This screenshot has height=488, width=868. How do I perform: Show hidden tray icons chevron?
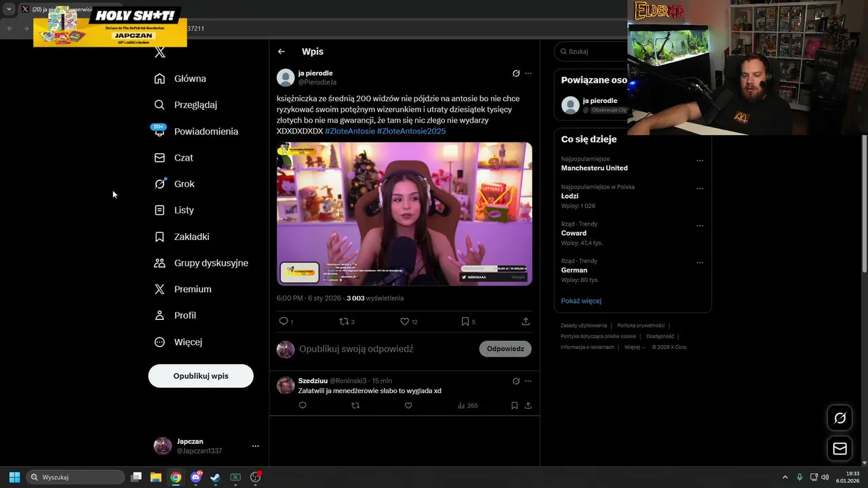click(x=785, y=477)
